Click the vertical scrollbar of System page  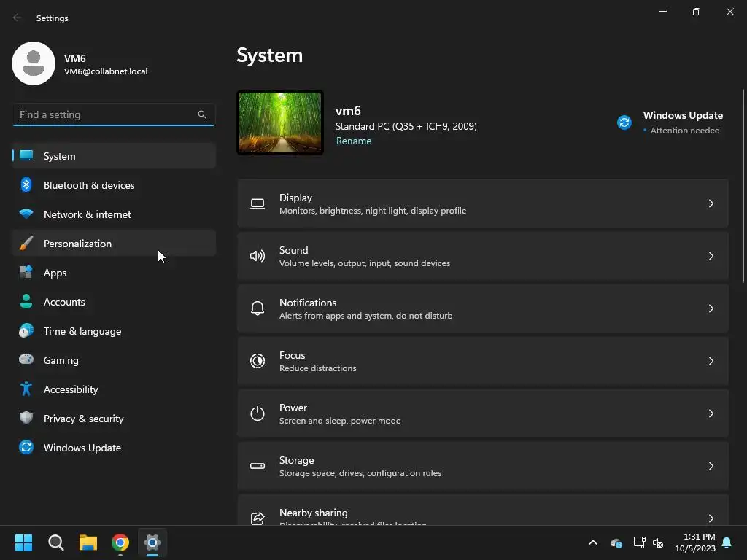pos(743,186)
